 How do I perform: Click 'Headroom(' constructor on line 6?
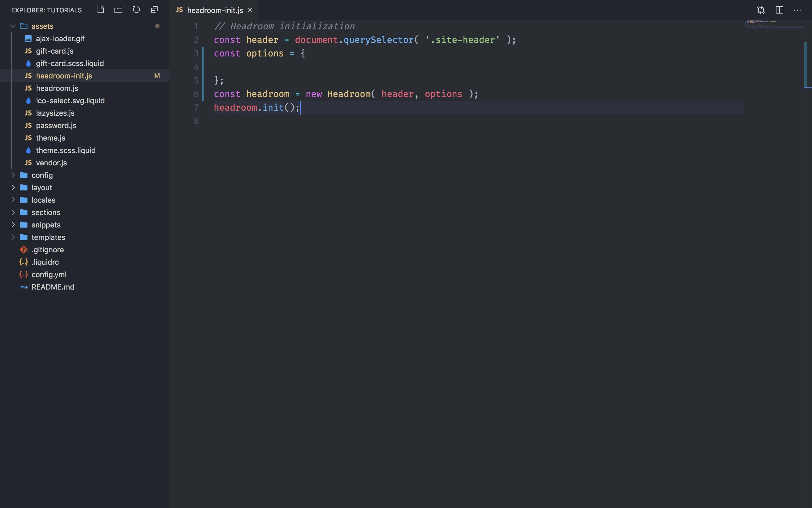click(351, 94)
